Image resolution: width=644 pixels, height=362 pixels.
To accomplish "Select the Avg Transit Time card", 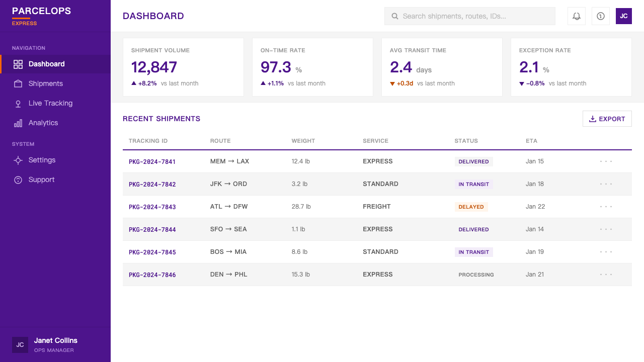I will click(442, 67).
